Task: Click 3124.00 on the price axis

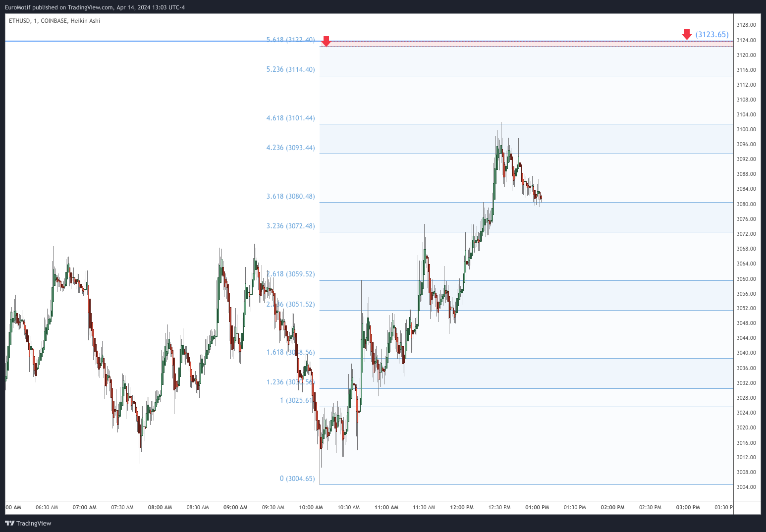Action: pos(746,40)
